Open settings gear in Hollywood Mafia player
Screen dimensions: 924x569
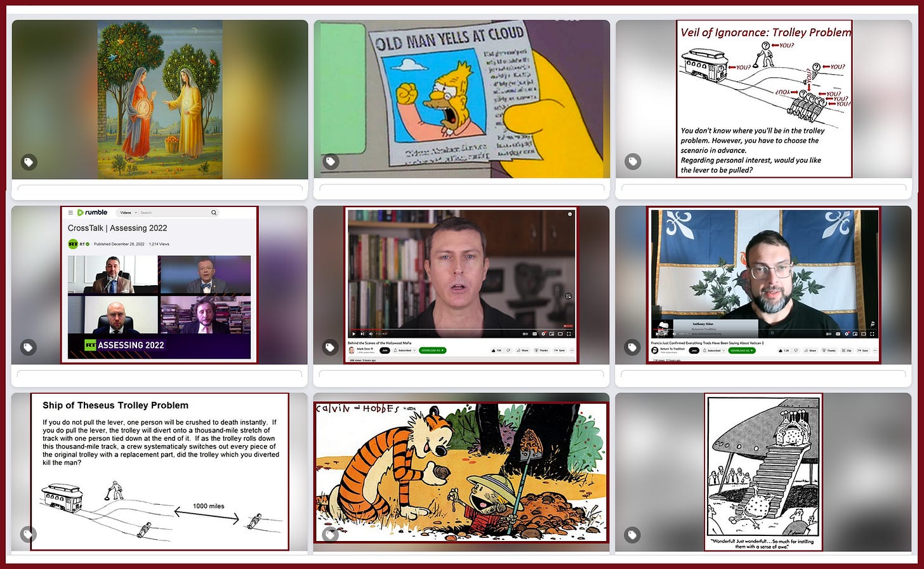[x=543, y=334]
